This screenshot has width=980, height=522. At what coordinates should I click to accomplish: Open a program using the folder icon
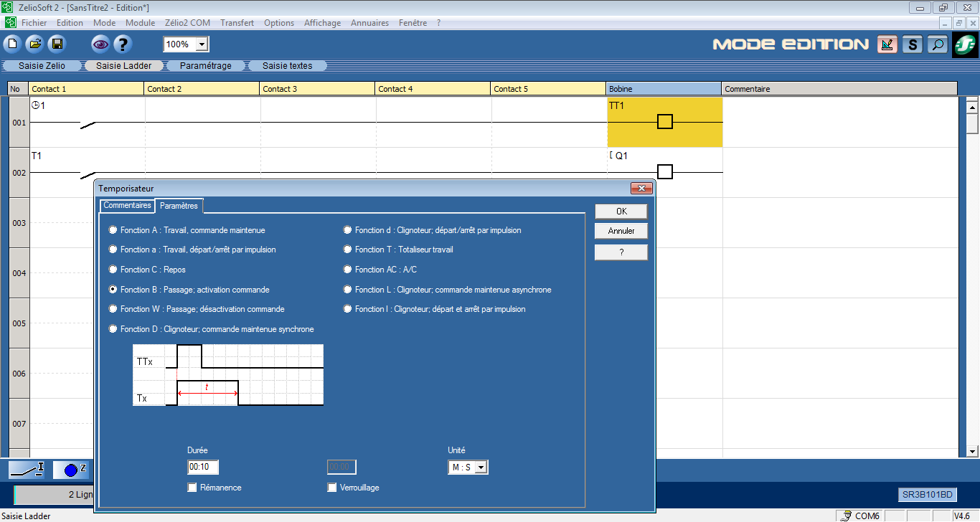click(34, 44)
